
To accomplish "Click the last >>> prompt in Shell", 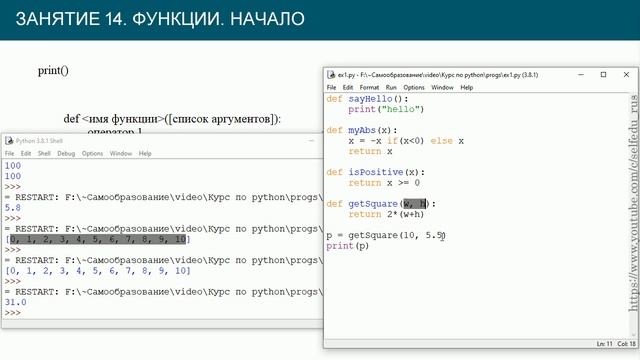I will [13, 313].
